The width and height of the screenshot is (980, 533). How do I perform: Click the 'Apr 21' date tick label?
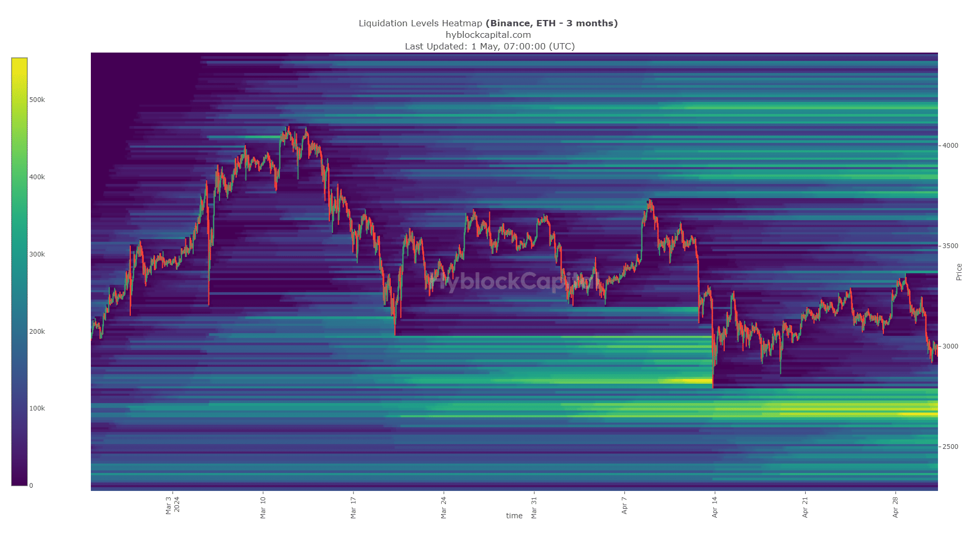(805, 507)
